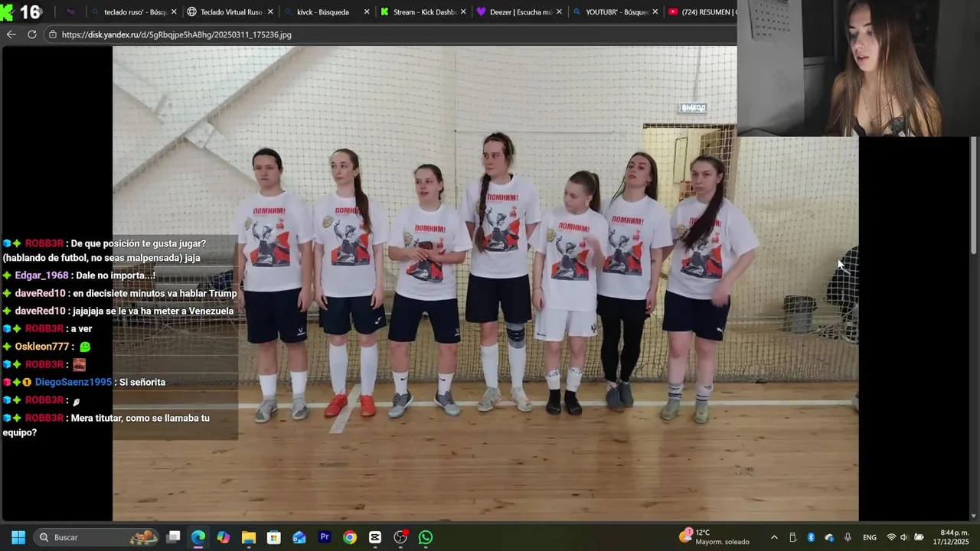Image resolution: width=980 pixels, height=551 pixels.
Task: Open OBS Studio from the taskbar
Action: (x=400, y=537)
